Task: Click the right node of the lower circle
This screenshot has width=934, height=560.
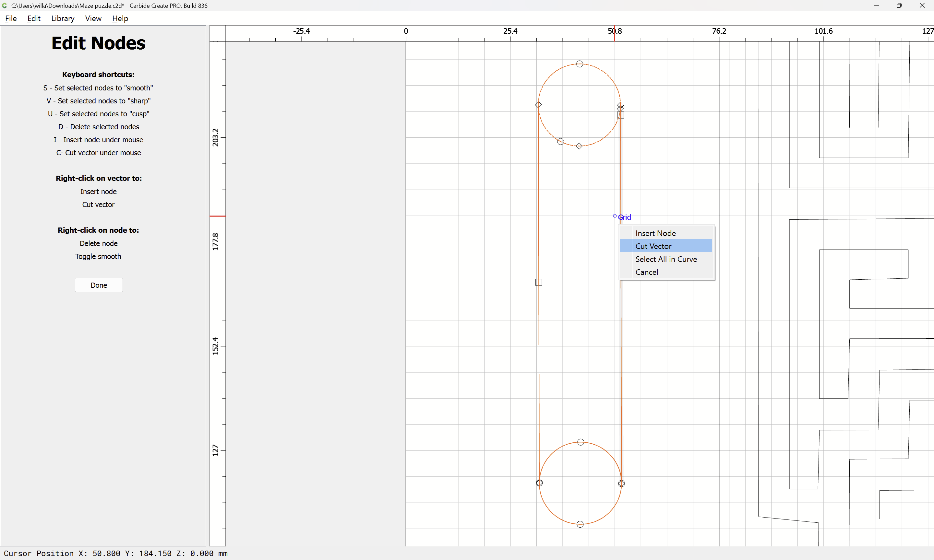Action: pos(621,484)
